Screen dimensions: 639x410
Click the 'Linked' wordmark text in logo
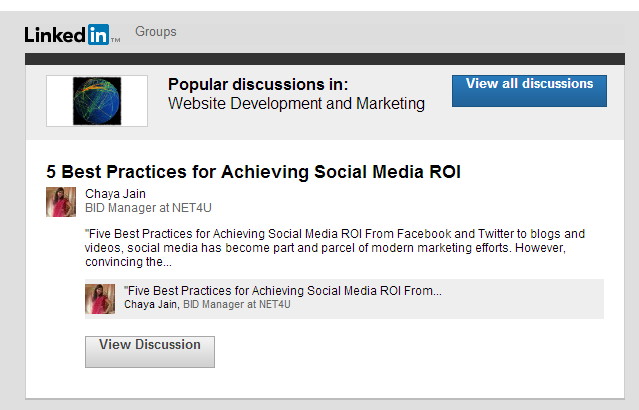(x=55, y=35)
